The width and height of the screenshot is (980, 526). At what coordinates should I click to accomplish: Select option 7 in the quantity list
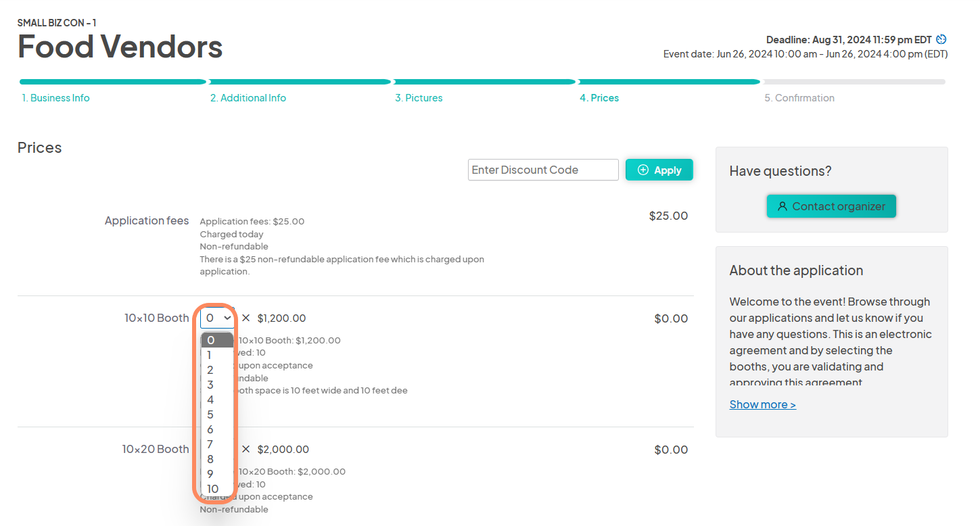(x=217, y=444)
